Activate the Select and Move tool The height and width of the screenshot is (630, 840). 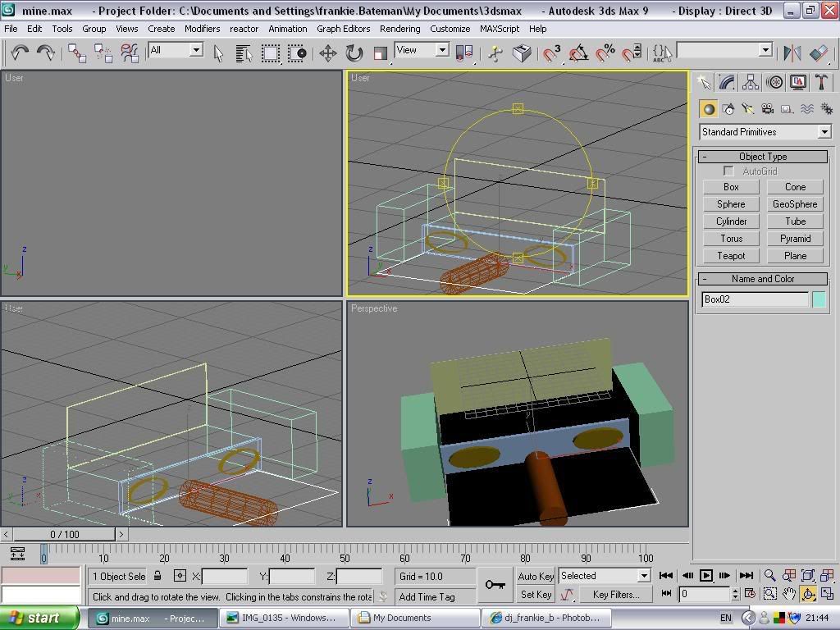(328, 53)
